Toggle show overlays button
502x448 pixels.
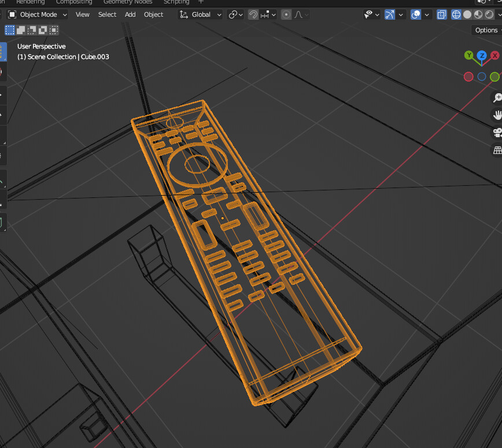[x=416, y=14]
